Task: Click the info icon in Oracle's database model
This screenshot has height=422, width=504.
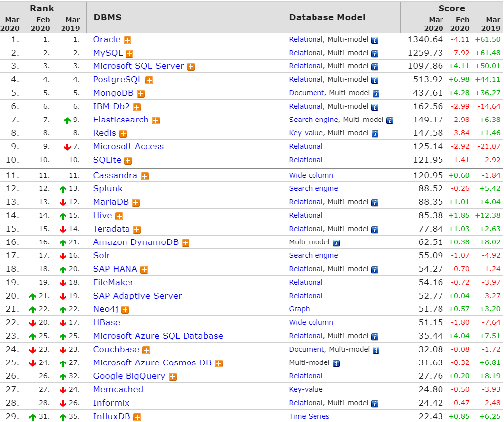Action: point(375,40)
